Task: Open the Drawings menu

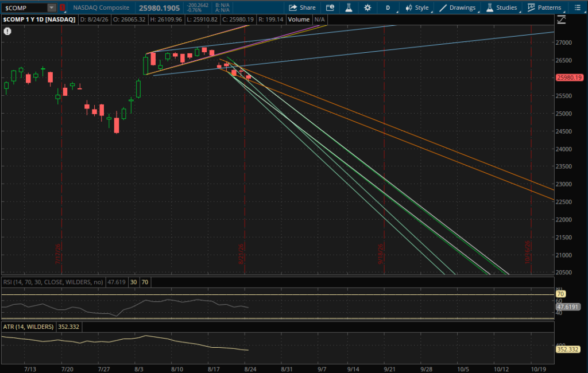Action: point(458,7)
